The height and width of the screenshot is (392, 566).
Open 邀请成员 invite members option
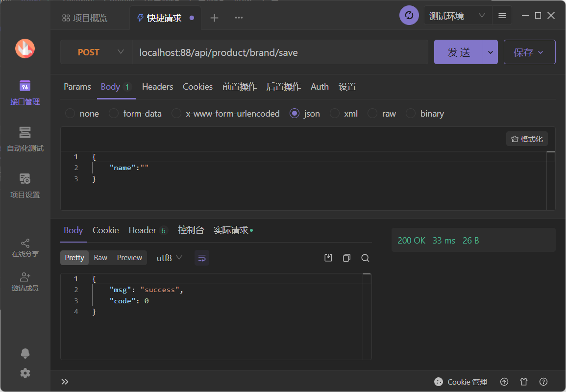coord(25,282)
